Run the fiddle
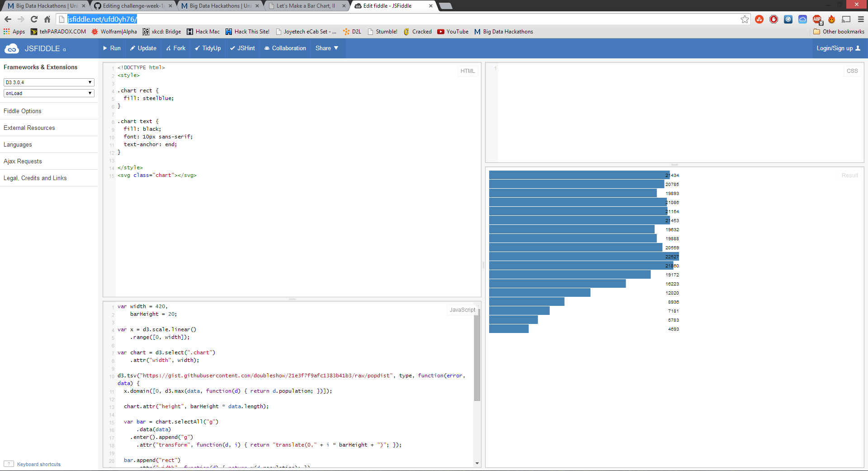Viewport: 868px width, 471px height. (x=112, y=48)
